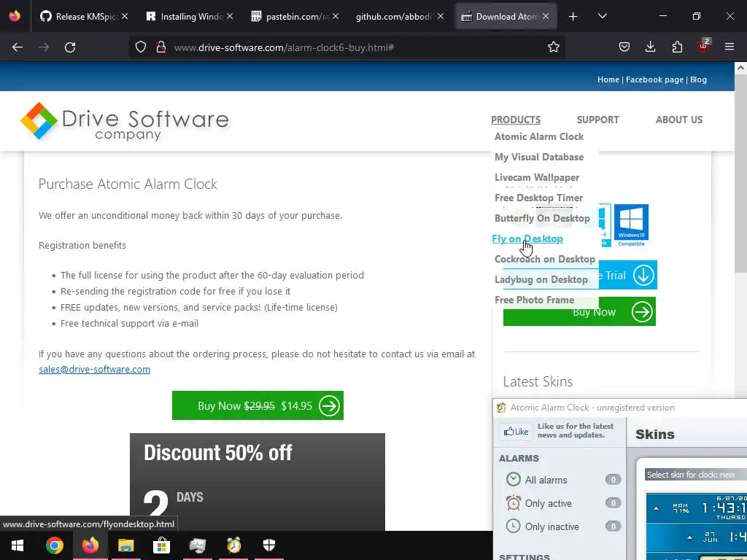The width and height of the screenshot is (747, 560).
Task: Click the Discount 50% off banner
Action: pyautogui.click(x=258, y=482)
